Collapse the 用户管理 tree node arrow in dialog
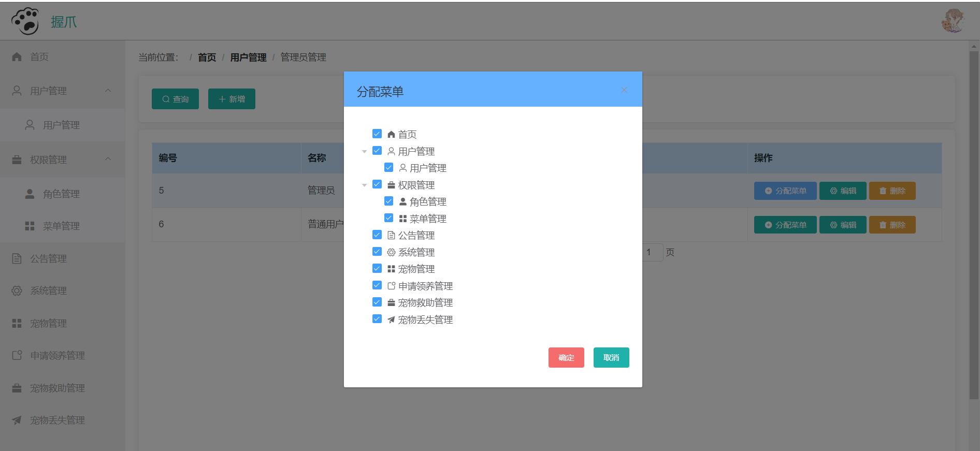 [x=364, y=151]
